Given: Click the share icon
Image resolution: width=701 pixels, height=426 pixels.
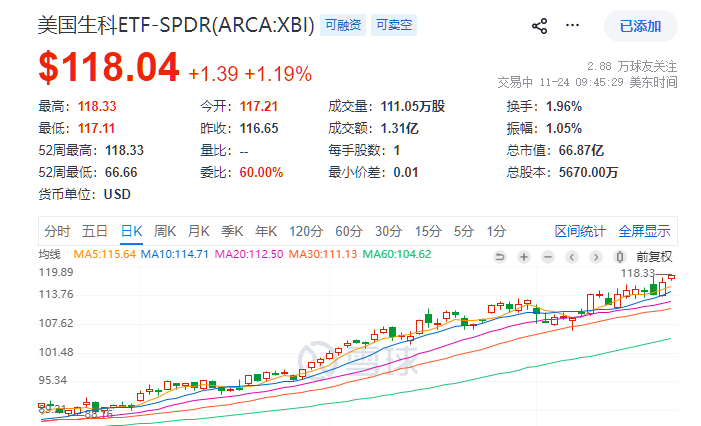Looking at the screenshot, I should click(540, 26).
